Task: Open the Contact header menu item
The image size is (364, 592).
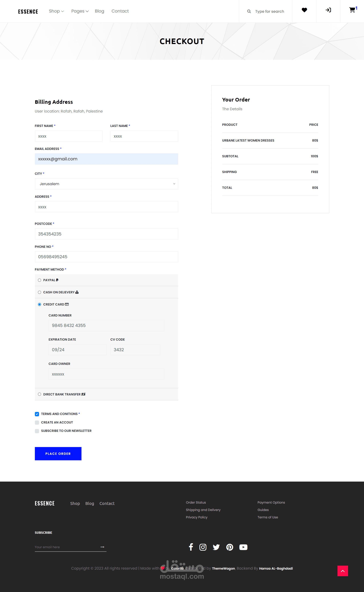Action: pyautogui.click(x=120, y=11)
